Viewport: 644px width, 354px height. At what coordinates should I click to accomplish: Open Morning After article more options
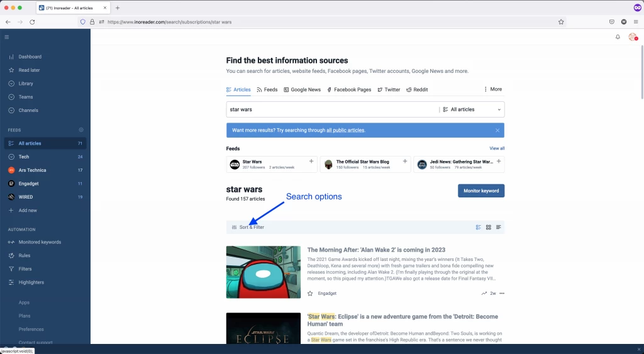[502, 293]
